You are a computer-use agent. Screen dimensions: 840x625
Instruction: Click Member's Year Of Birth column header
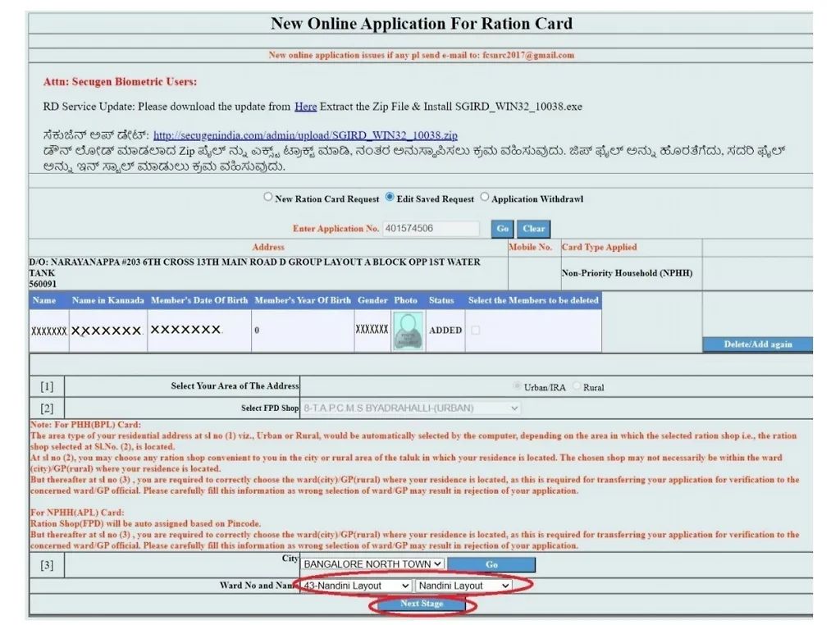[x=303, y=300]
